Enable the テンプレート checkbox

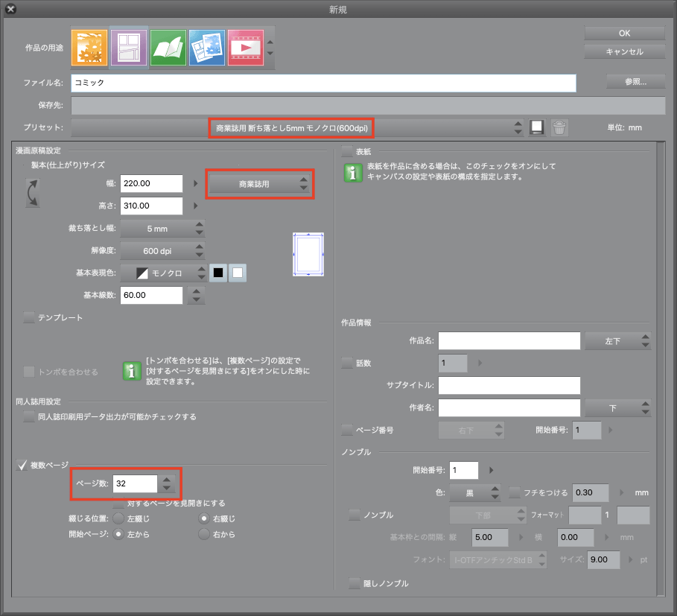pyautogui.click(x=29, y=318)
